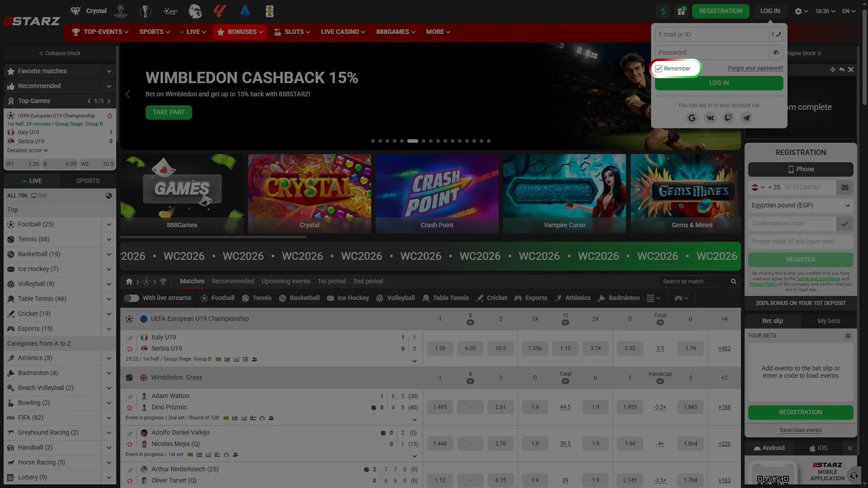868x488 pixels.
Task: Open the Terms and Conditions link
Action: 818,279
